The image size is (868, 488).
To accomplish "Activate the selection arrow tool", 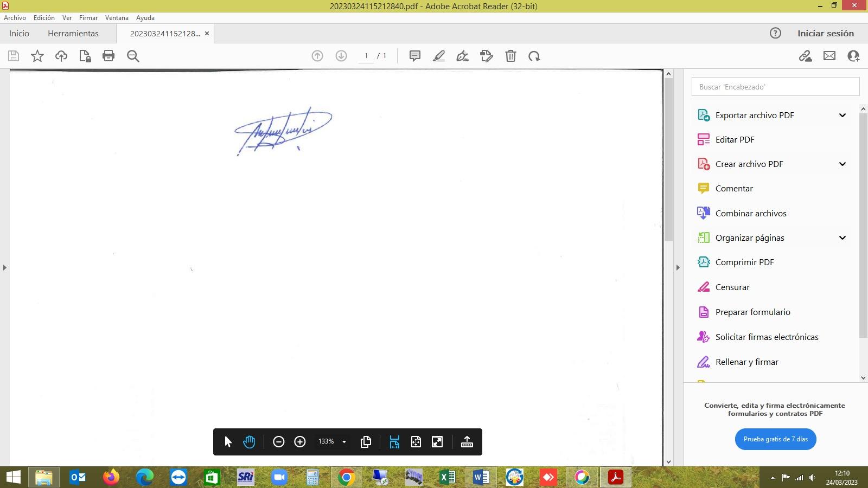I will tap(228, 442).
